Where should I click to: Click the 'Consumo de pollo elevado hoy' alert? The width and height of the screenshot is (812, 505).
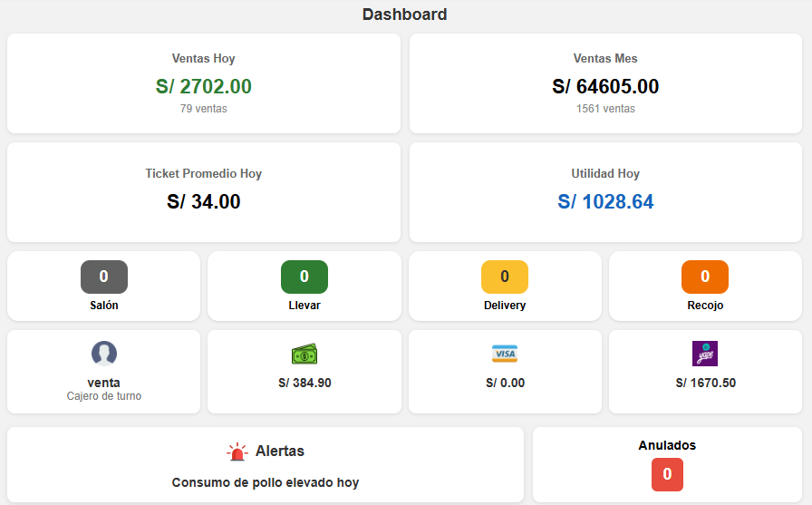(x=266, y=483)
